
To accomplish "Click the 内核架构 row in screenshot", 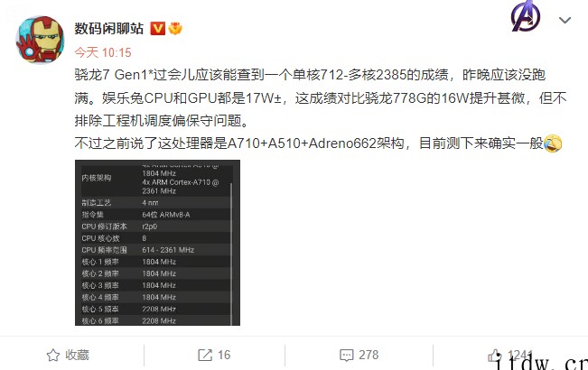I will (x=156, y=179).
